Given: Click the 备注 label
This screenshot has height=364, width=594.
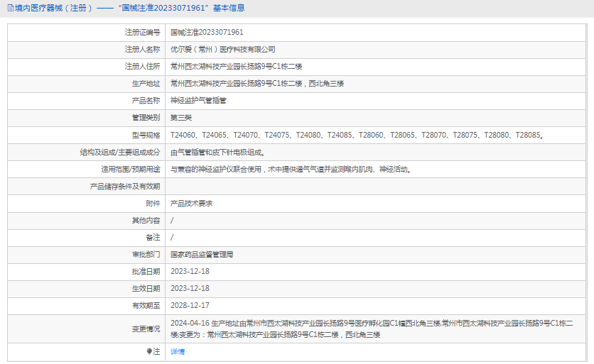Looking at the screenshot, I should [x=153, y=237].
